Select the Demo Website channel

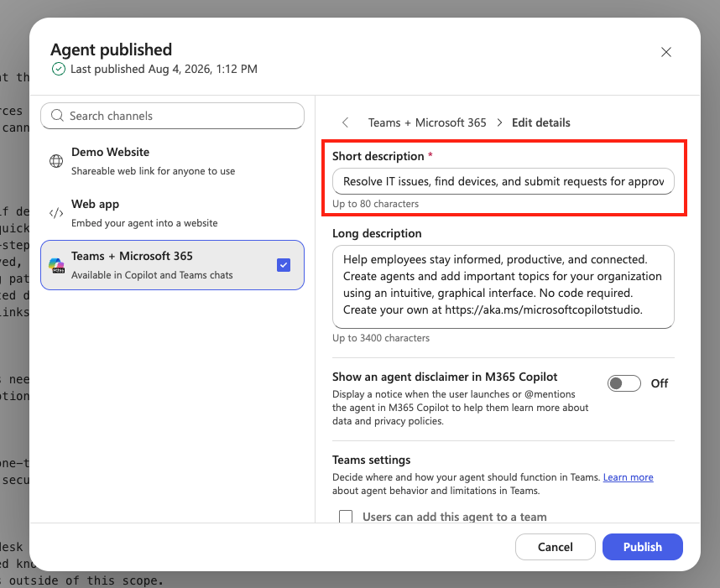(172, 161)
